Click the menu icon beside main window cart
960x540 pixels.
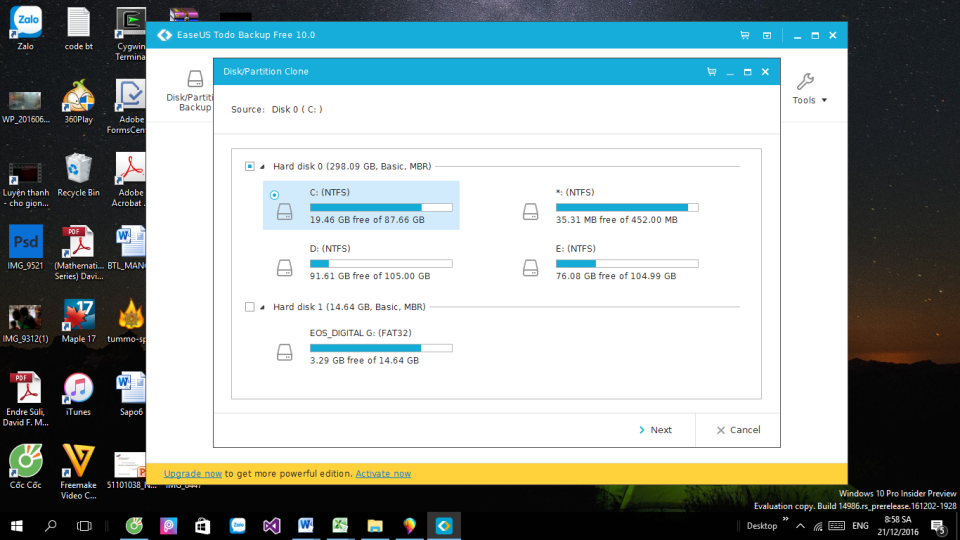click(767, 36)
